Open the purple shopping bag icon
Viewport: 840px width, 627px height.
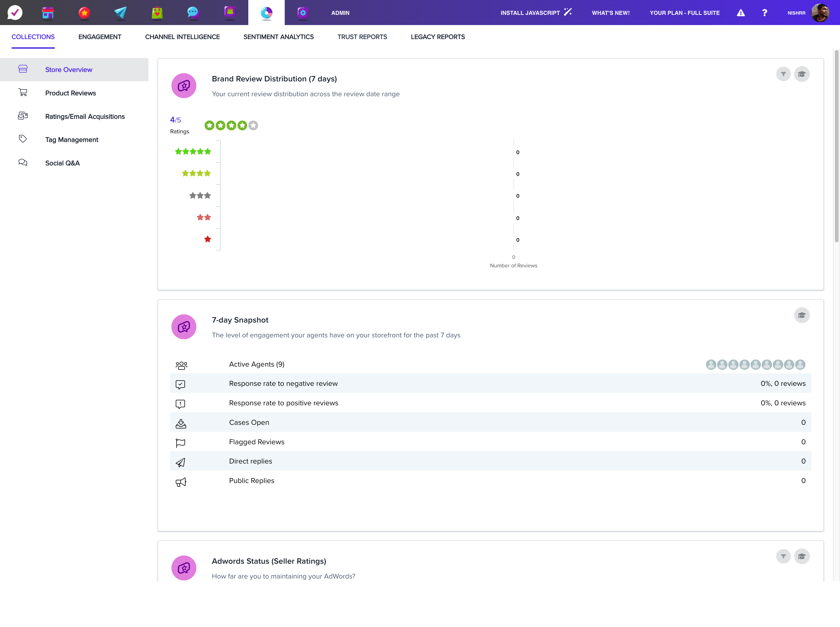tap(230, 13)
